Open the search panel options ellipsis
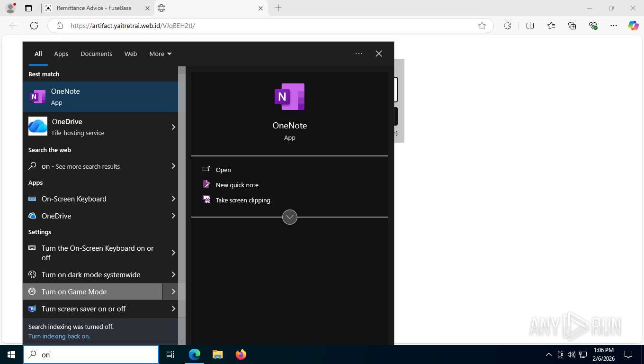Screen dimensions: 644x364 pyautogui.click(x=359, y=54)
